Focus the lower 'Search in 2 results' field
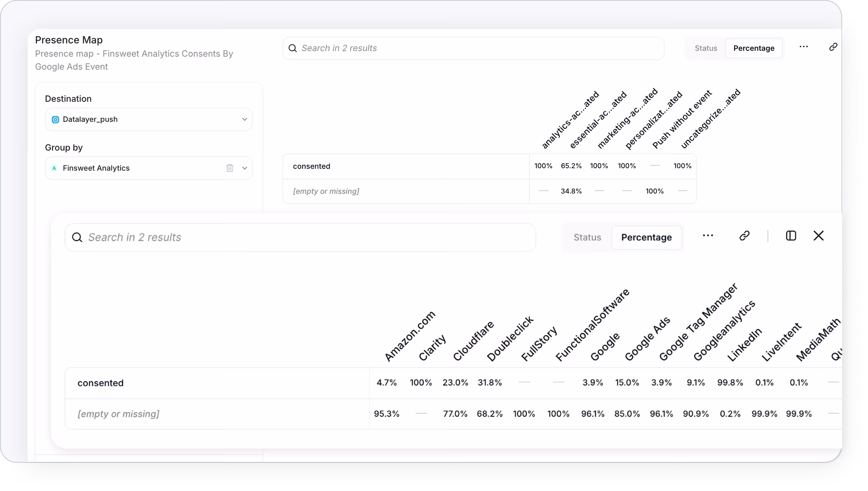Image resolution: width=868 pixels, height=491 pixels. click(x=304, y=237)
